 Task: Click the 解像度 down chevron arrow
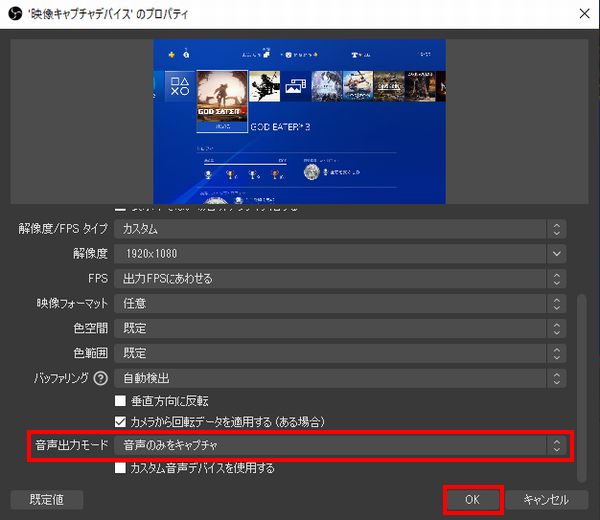click(557, 254)
